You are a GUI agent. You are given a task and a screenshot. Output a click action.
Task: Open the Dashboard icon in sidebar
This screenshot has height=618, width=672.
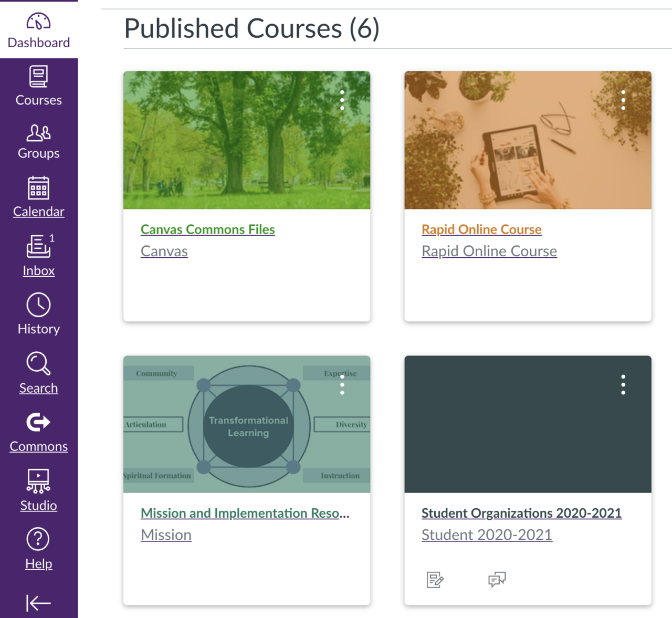tap(38, 22)
